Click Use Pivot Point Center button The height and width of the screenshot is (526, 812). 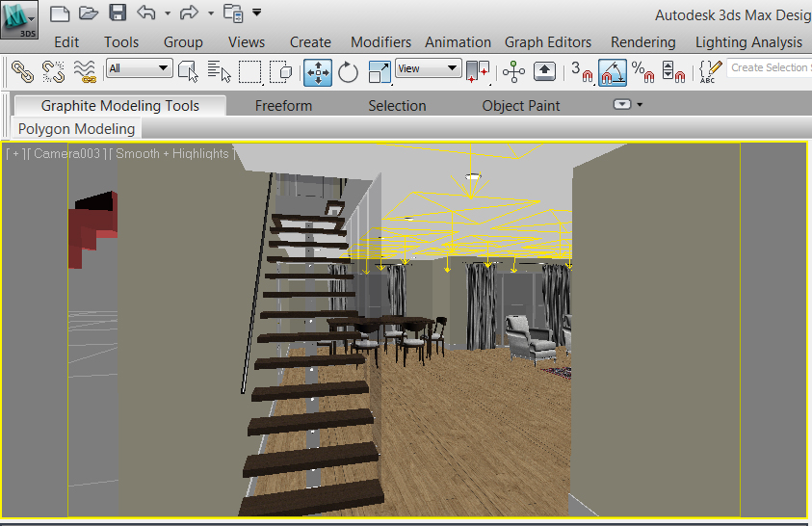[x=478, y=72]
